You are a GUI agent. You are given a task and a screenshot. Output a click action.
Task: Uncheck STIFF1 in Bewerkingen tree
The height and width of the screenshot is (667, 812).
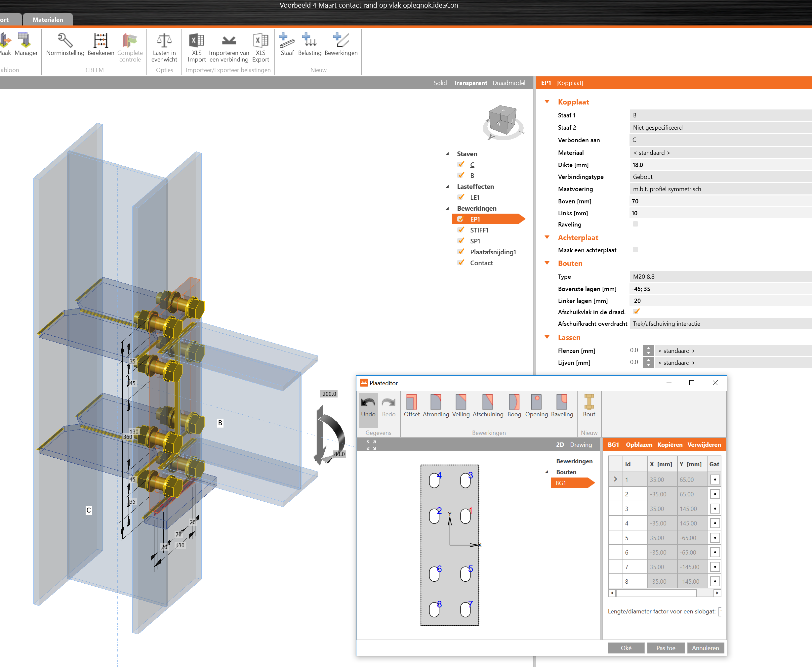[x=461, y=230]
